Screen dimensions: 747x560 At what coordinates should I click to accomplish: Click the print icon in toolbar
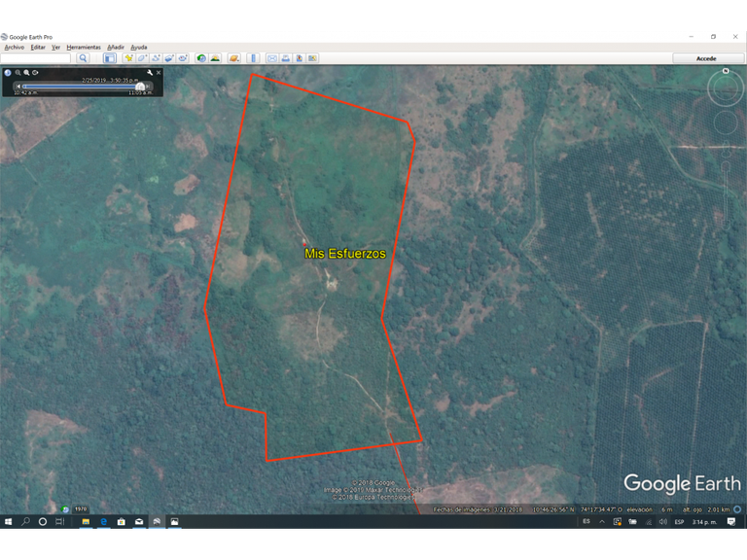(285, 58)
